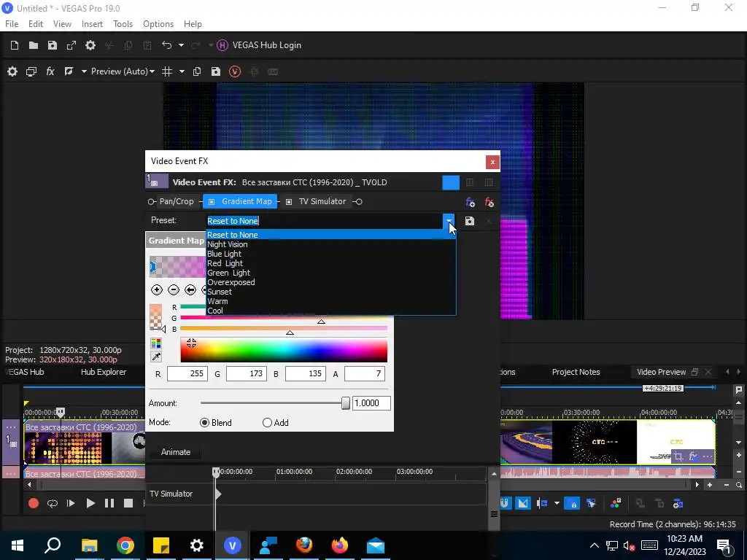The height and width of the screenshot is (560, 747).
Task: Toggle TV Simulator effect checkbox
Action: coord(289,202)
